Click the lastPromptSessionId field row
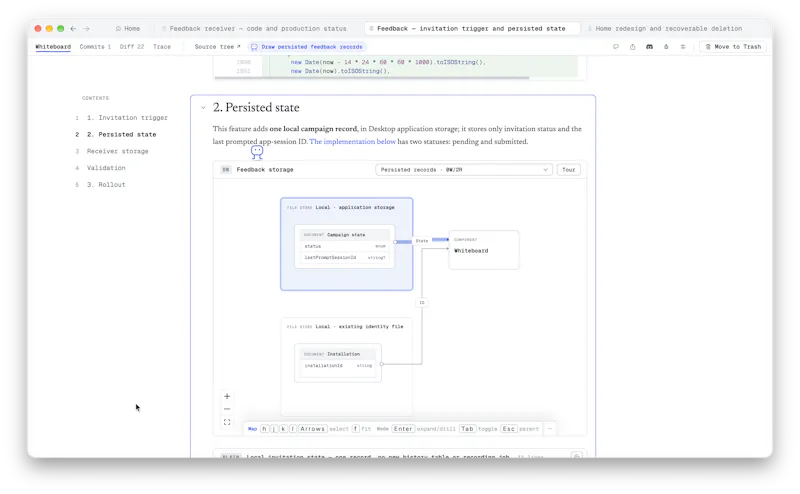 click(345, 257)
